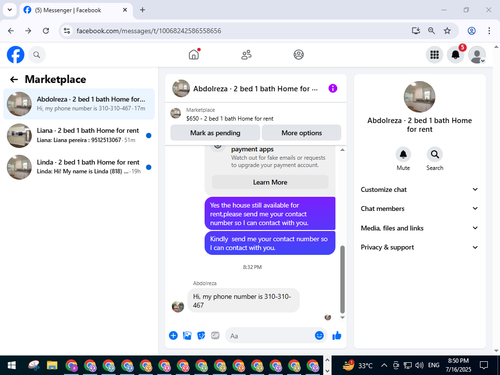Go forward in the browser
This screenshot has width=500, height=375.
(28, 31)
